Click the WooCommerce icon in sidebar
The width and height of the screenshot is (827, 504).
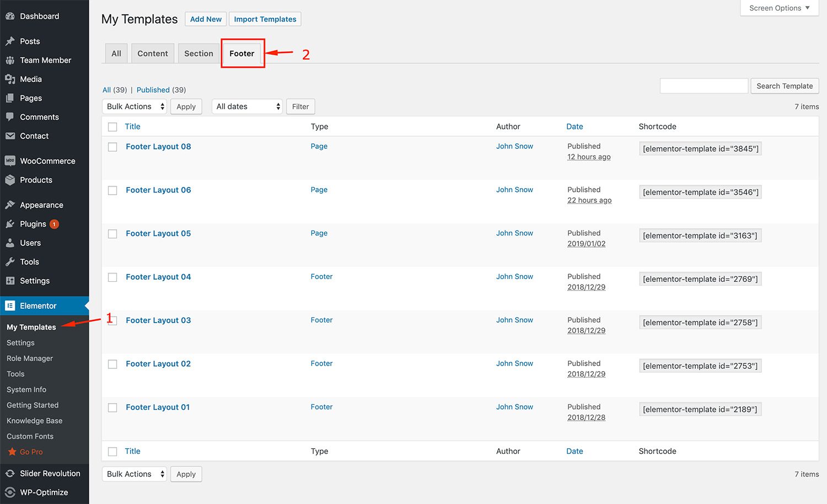coord(10,161)
